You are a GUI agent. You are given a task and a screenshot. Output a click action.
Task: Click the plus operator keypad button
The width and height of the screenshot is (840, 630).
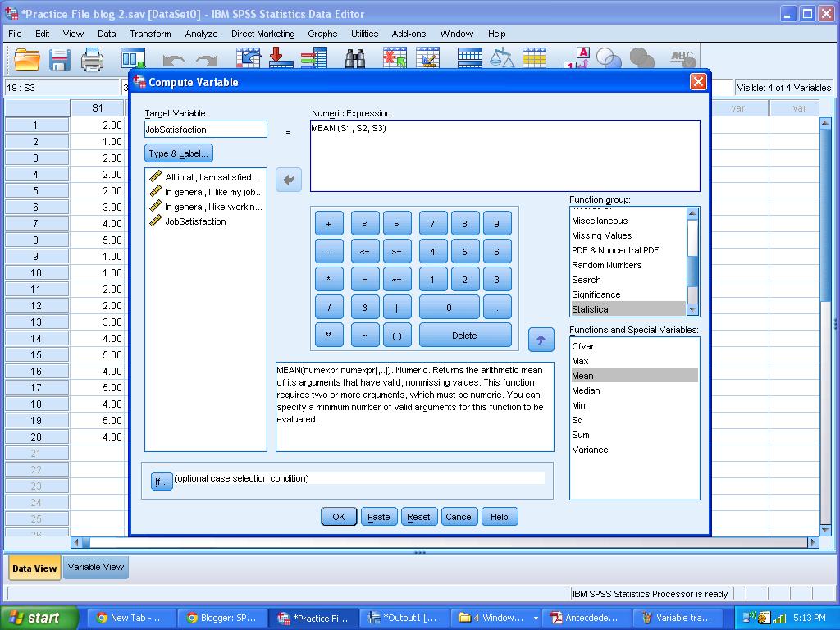(328, 224)
